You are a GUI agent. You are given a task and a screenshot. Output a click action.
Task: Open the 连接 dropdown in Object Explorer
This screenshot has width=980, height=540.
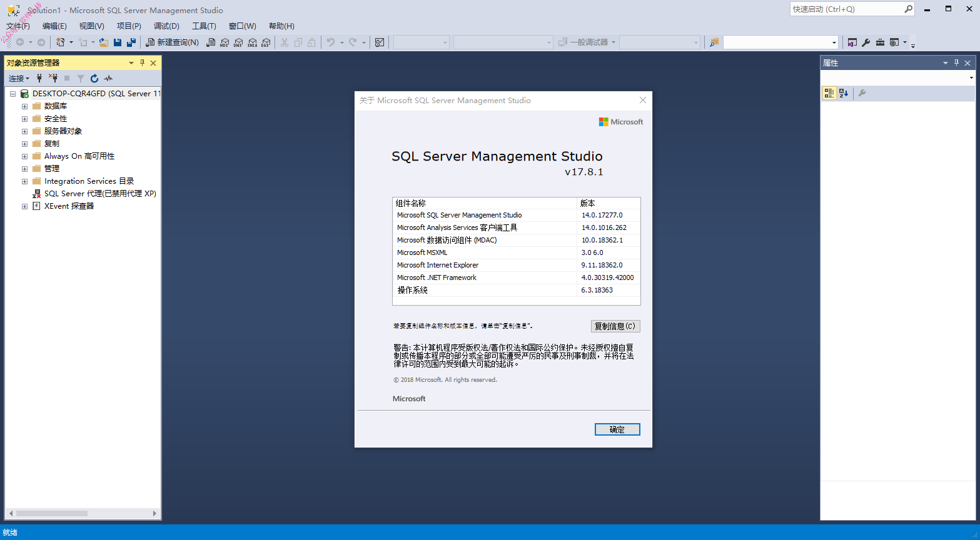(19, 78)
